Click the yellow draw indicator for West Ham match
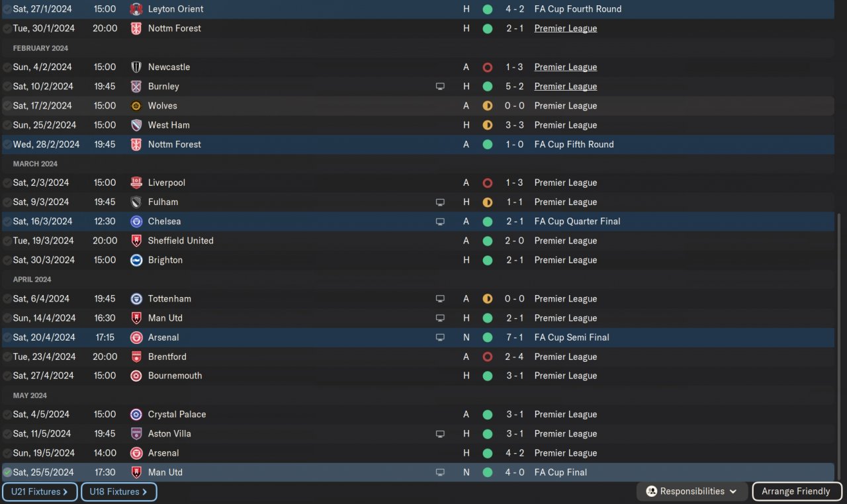The height and width of the screenshot is (504, 847). click(488, 125)
